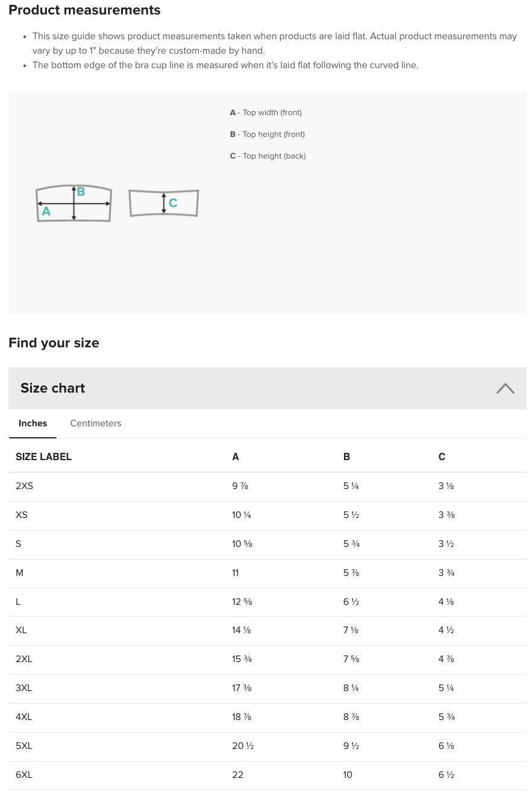Collapse the Size chart chevron arrow
Image resolution: width=532 pixels, height=793 pixels.
505,388
